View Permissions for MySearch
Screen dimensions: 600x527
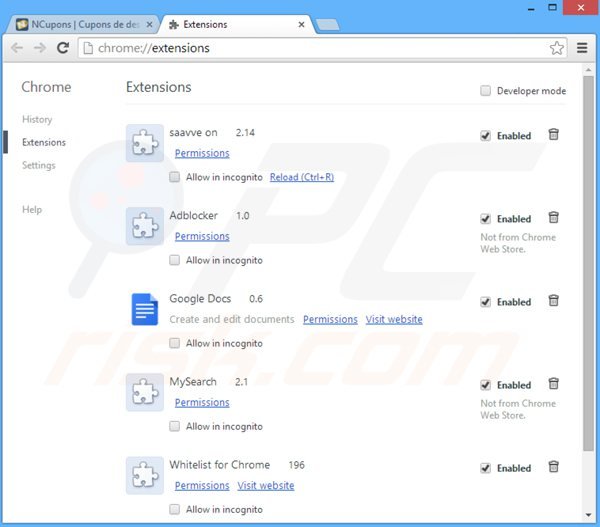pos(202,402)
